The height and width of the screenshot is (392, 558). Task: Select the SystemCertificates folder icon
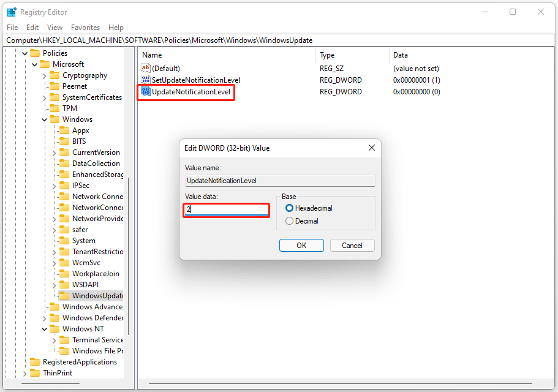point(55,97)
